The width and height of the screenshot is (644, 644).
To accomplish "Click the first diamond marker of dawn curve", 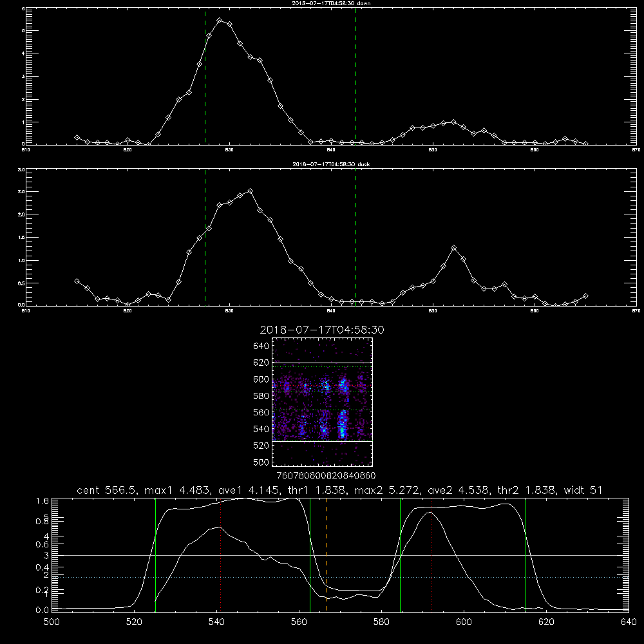I will (77, 137).
